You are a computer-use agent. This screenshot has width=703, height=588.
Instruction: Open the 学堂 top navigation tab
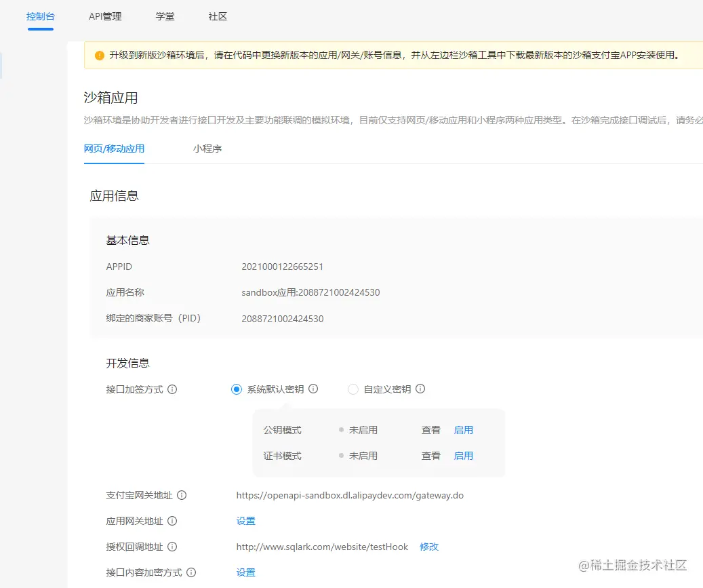pyautogui.click(x=165, y=16)
